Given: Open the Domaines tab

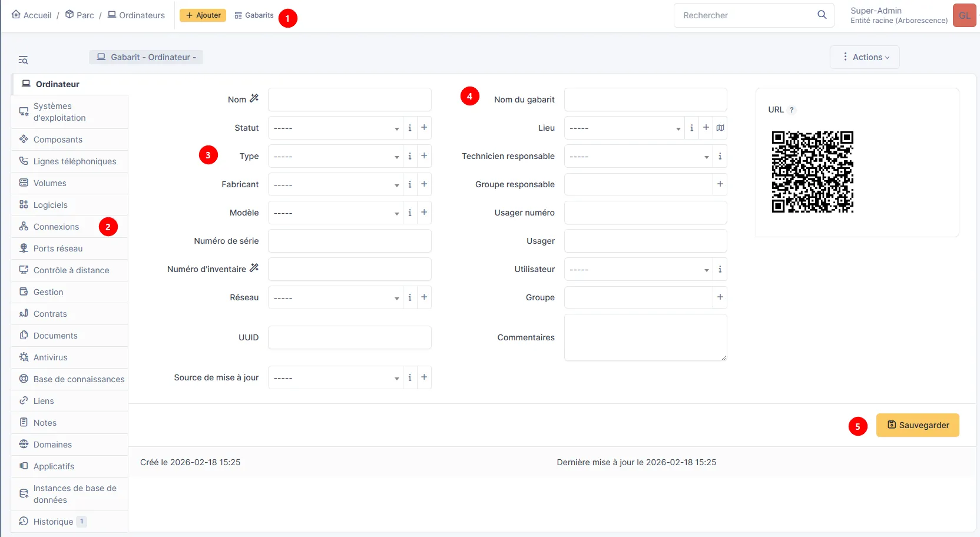Looking at the screenshot, I should (69, 445).
